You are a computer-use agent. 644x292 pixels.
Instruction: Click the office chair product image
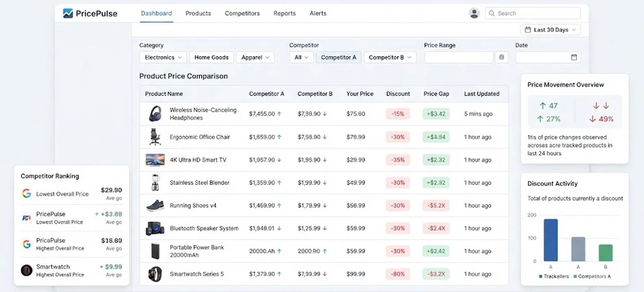click(155, 137)
